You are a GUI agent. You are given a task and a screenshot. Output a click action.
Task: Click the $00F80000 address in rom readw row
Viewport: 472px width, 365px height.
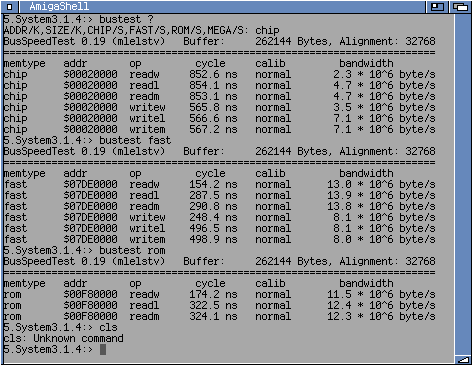[90, 294]
